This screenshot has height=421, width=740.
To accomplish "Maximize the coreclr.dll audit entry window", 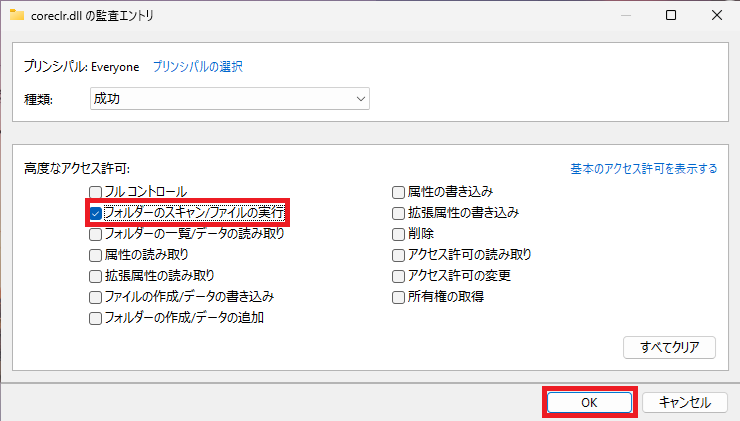I will [671, 15].
